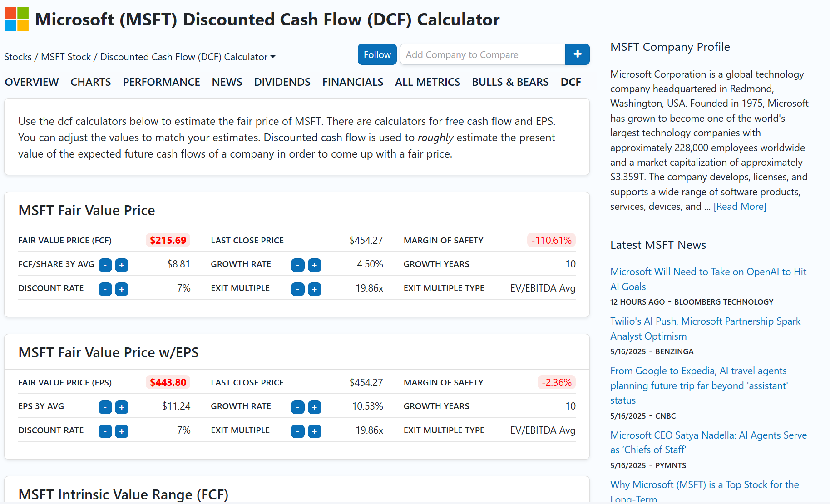Open the Stocks breadcrumb link
The image size is (830, 504).
pos(18,57)
